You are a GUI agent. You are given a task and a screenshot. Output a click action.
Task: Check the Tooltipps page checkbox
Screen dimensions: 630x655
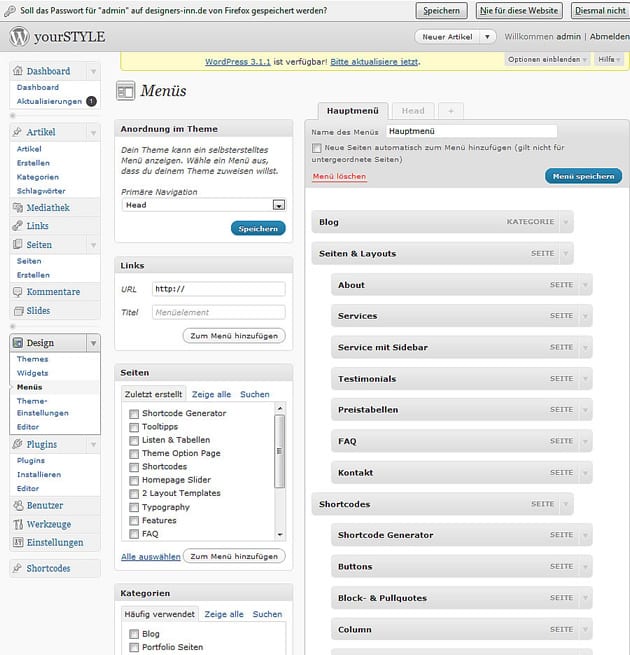[134, 427]
